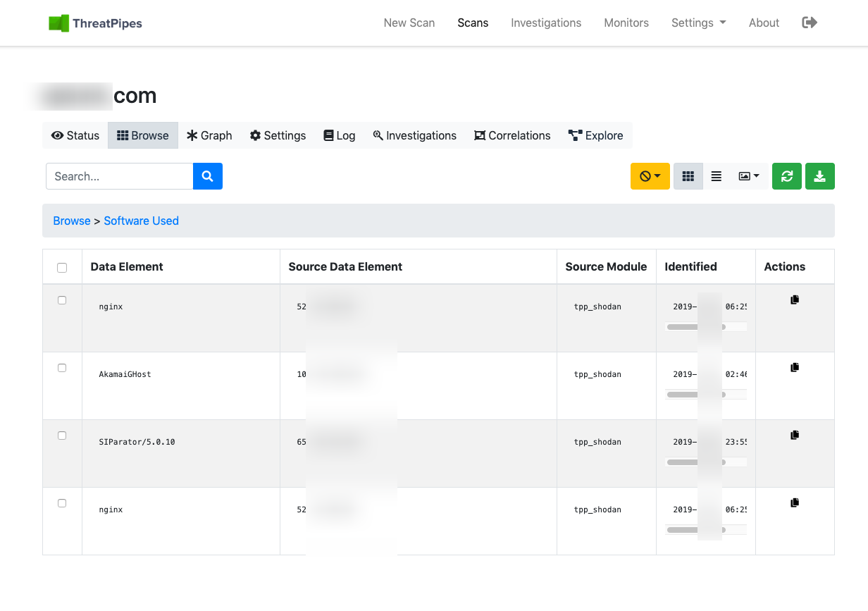This screenshot has height=611, width=868.
Task: Click the green refresh icon button
Action: click(787, 176)
